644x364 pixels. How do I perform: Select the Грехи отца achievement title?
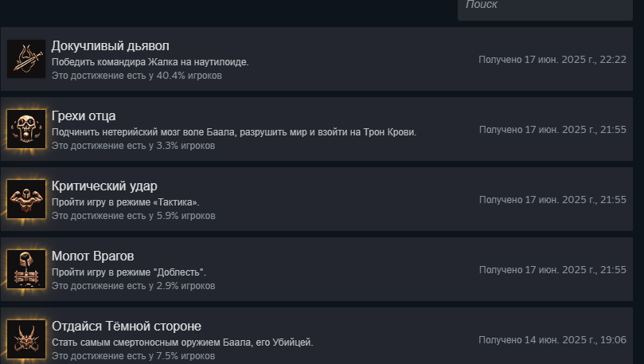(x=84, y=115)
